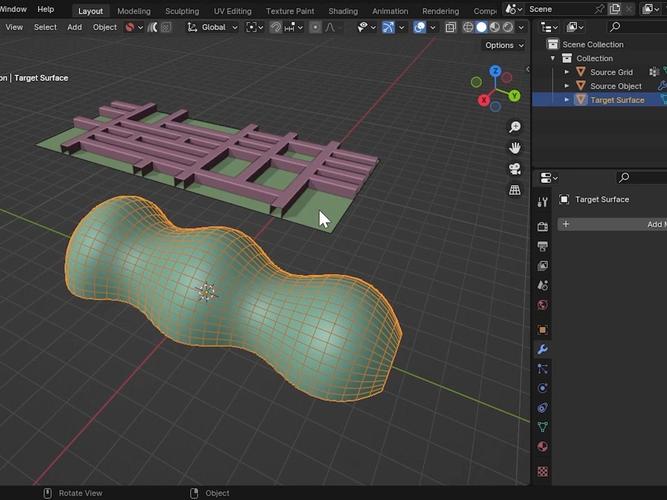Open the viewport shading options dropdown

point(521,27)
